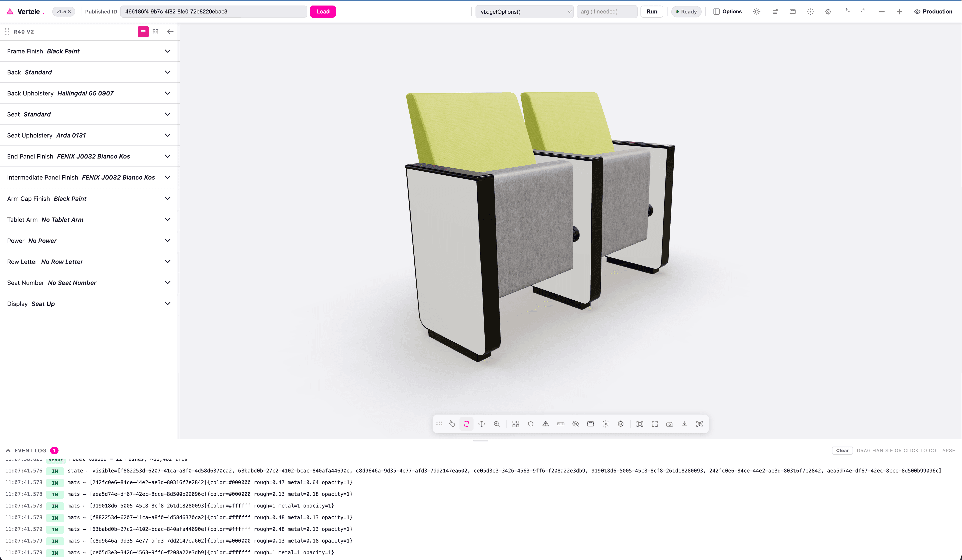Expand the Display Seat Up option

pos(90,304)
